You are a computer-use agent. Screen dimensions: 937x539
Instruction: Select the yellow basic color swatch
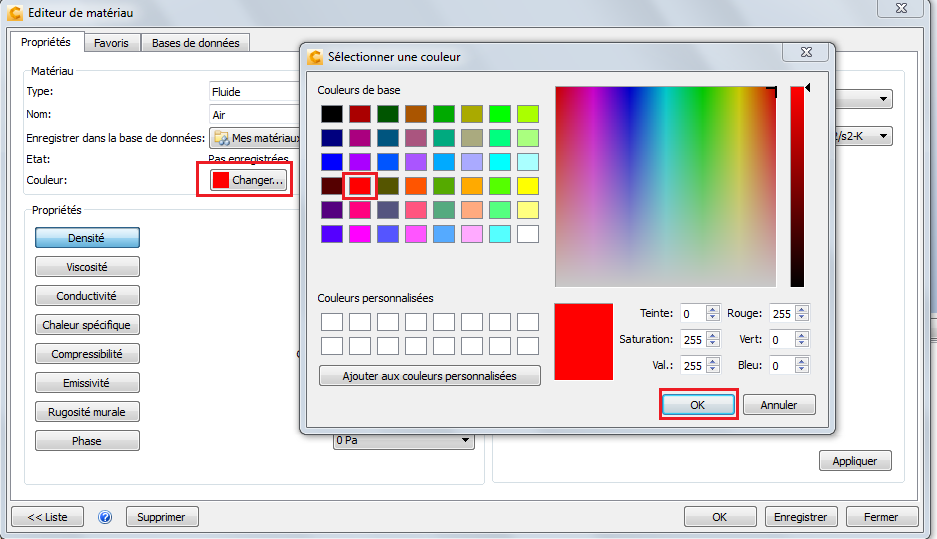pos(528,186)
